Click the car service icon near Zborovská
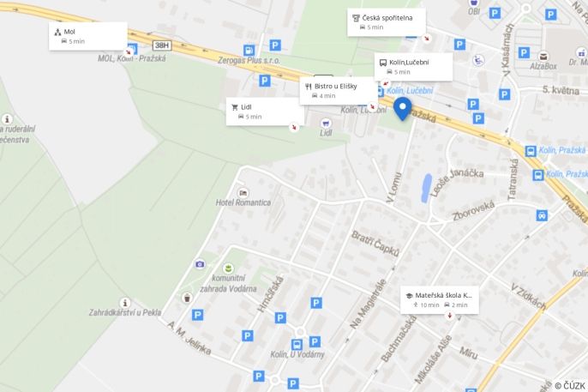The image size is (588, 392). point(542,215)
